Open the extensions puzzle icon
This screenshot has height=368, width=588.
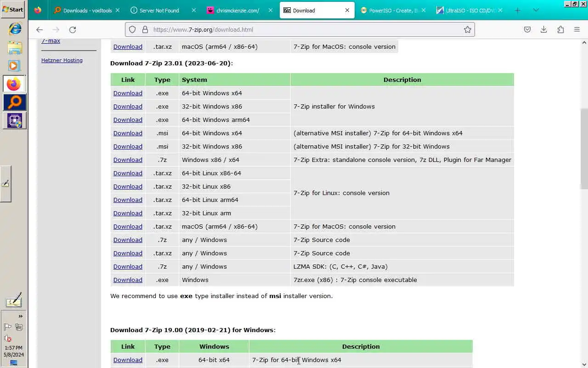[560, 29]
